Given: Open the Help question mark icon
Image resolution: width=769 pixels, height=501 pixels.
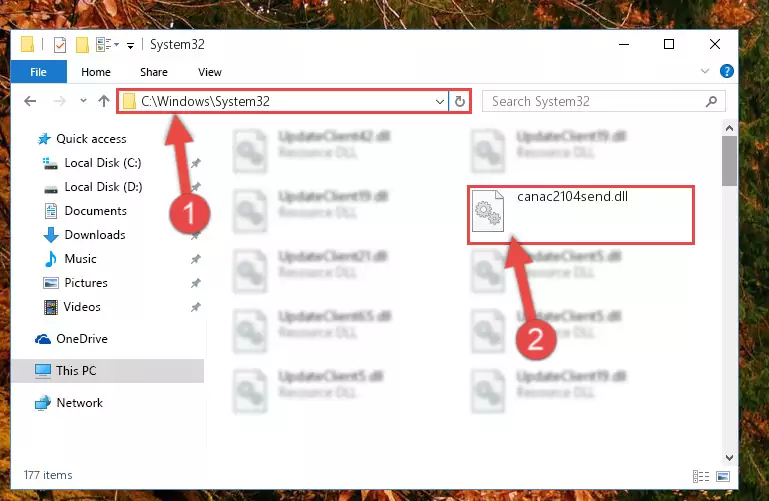Looking at the screenshot, I should [726, 72].
